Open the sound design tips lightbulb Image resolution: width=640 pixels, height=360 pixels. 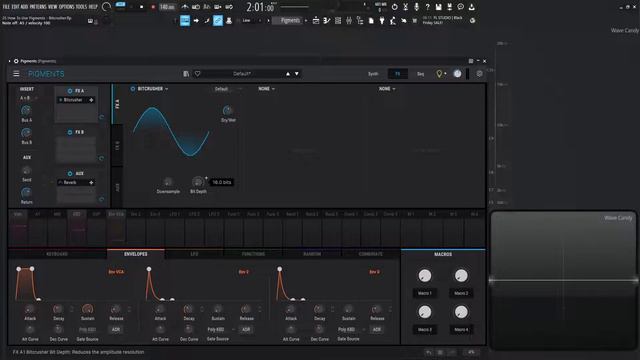pyautogui.click(x=439, y=74)
